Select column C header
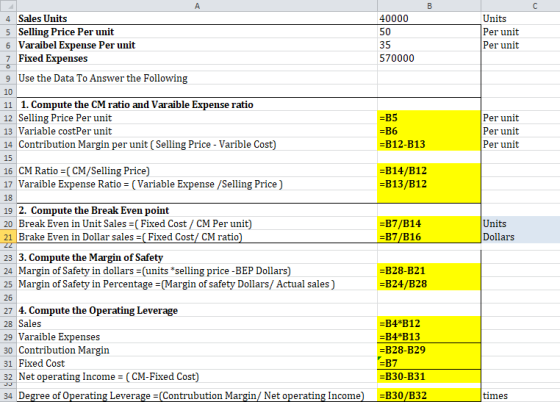Image resolution: width=560 pixels, height=402 pixels. [x=521, y=5]
